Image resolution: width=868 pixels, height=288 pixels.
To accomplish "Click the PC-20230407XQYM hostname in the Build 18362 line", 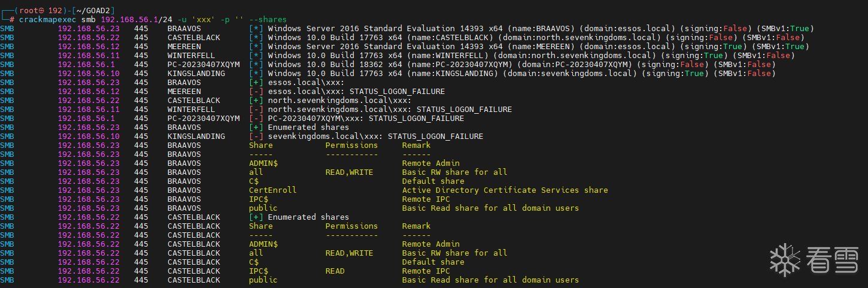I will tap(204, 65).
